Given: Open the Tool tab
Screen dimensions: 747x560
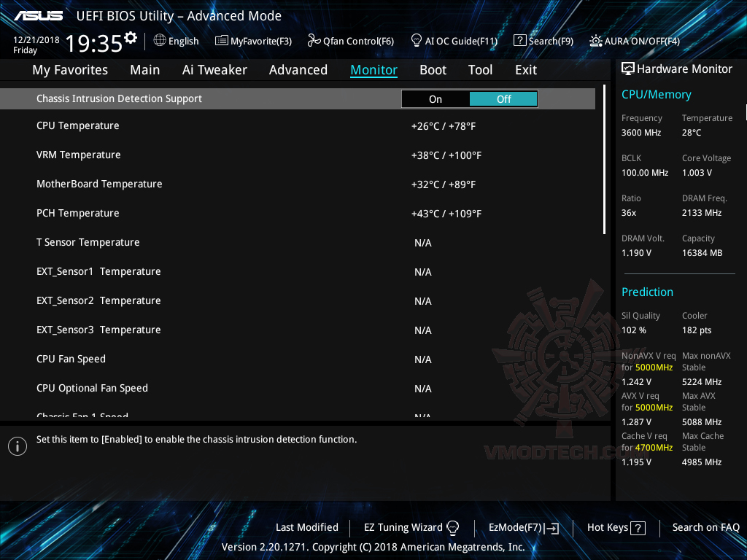Looking at the screenshot, I should tap(480, 70).
